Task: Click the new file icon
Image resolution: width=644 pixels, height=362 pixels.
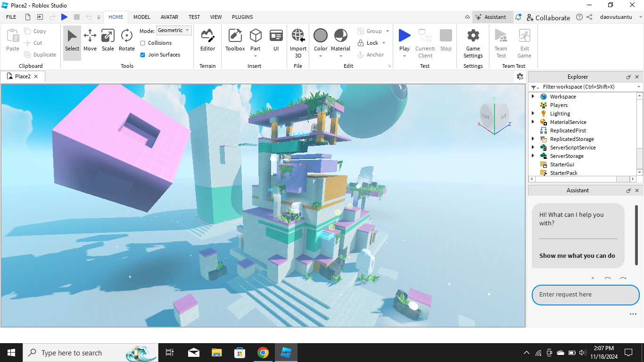Action: pyautogui.click(x=28, y=17)
